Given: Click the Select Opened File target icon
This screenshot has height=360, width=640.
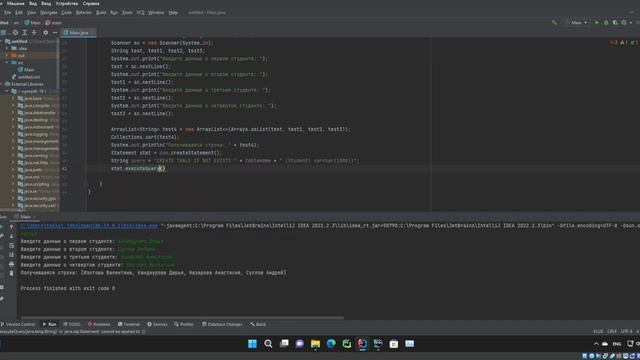Looking at the screenshot, I should point(16,32).
